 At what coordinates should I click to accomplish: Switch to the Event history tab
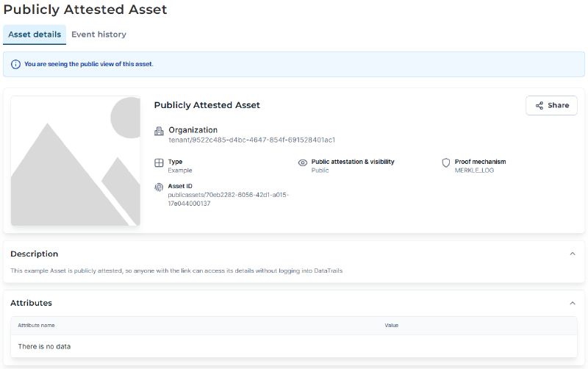pyautogui.click(x=98, y=35)
